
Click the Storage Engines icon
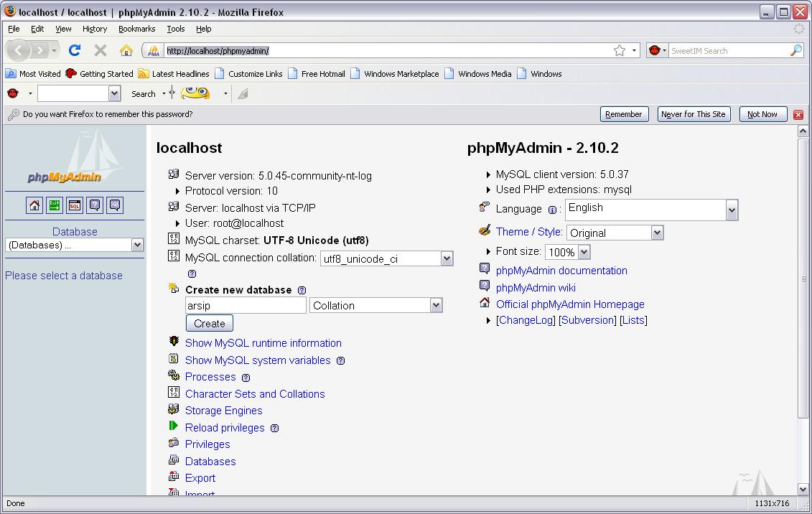tap(174, 409)
